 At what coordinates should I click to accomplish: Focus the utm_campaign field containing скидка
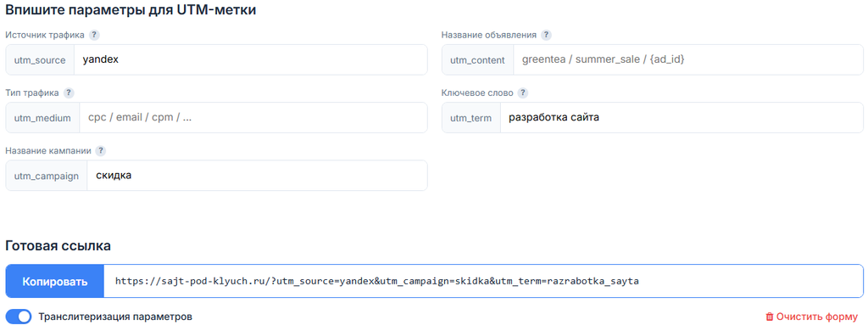(258, 176)
